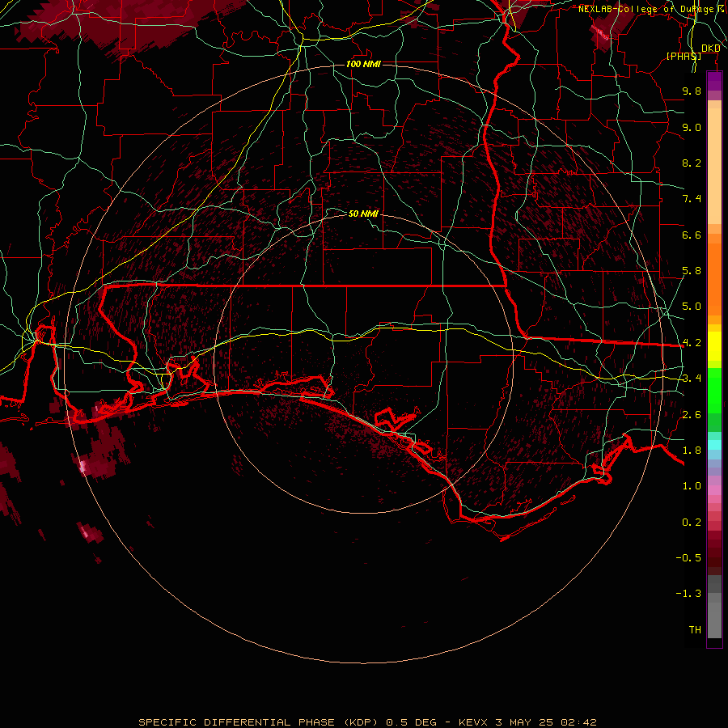Click the KEVX station identifier in the caption
The width and height of the screenshot is (728, 728).
[x=473, y=722]
